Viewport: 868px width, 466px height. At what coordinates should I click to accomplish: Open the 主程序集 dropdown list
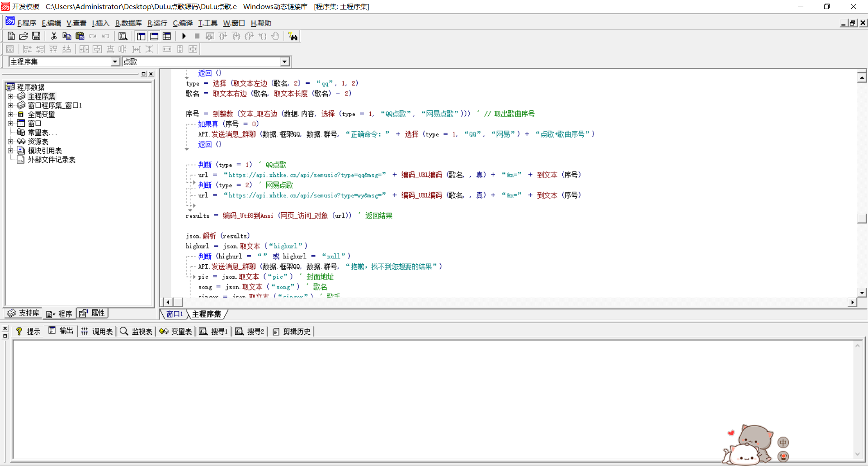tap(115, 62)
